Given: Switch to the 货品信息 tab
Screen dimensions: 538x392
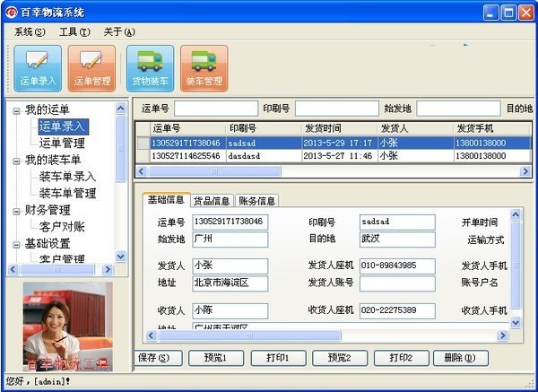Looking at the screenshot, I should (212, 201).
